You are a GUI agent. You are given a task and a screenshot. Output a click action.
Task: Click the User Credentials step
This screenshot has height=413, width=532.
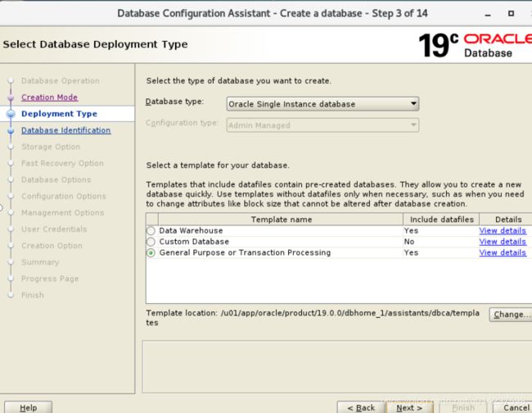pyautogui.click(x=54, y=229)
